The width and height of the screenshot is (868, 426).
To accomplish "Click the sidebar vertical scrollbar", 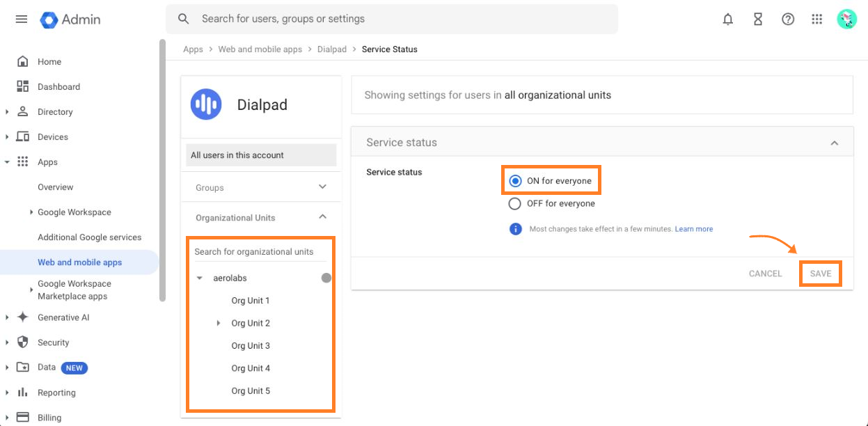I will 162,171.
